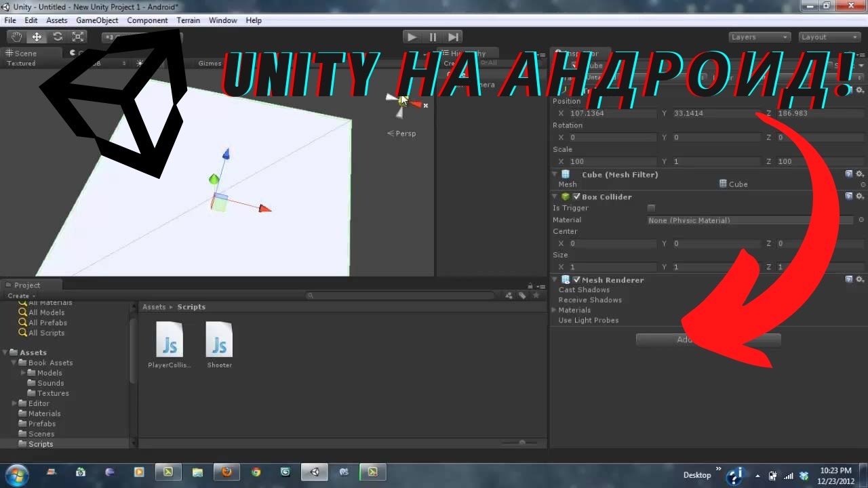The image size is (868, 488).
Task: Open the Box Collider gear settings menu
Action: [x=859, y=197]
